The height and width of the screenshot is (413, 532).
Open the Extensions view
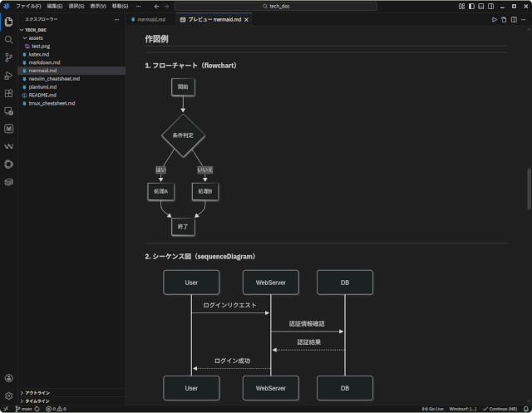pyautogui.click(x=8, y=93)
